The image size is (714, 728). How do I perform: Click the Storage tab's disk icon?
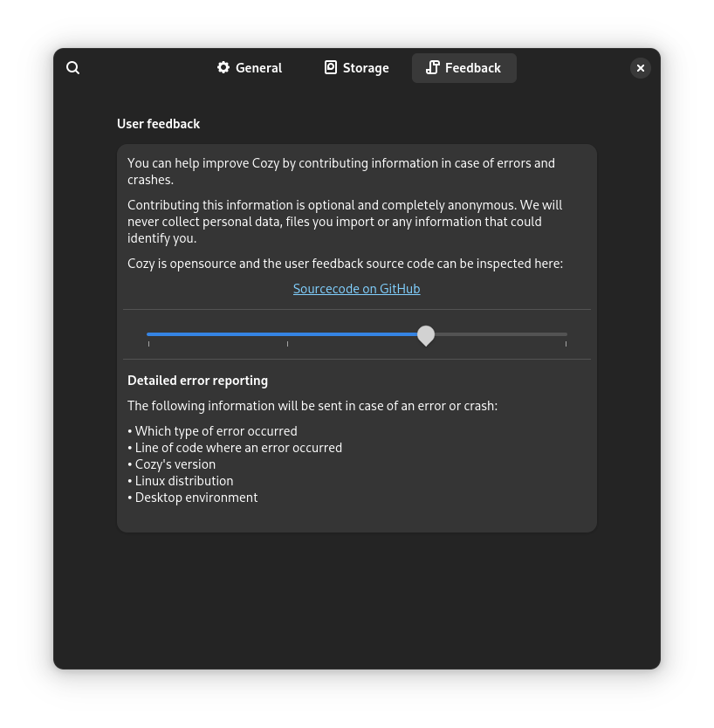pos(331,68)
